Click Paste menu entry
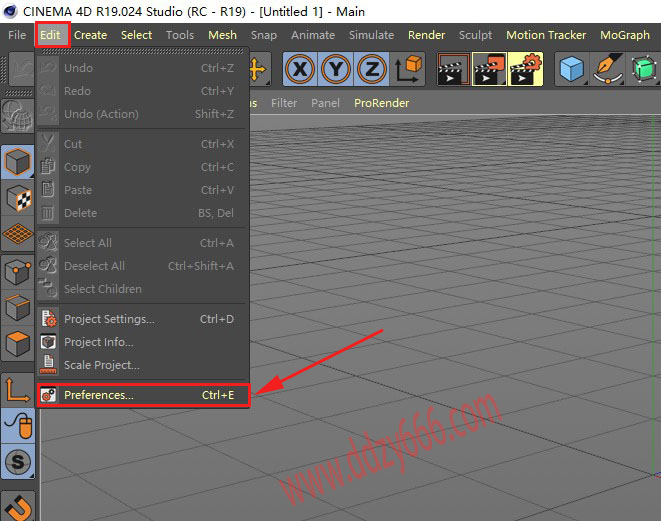The width and height of the screenshot is (661, 521). (142, 190)
